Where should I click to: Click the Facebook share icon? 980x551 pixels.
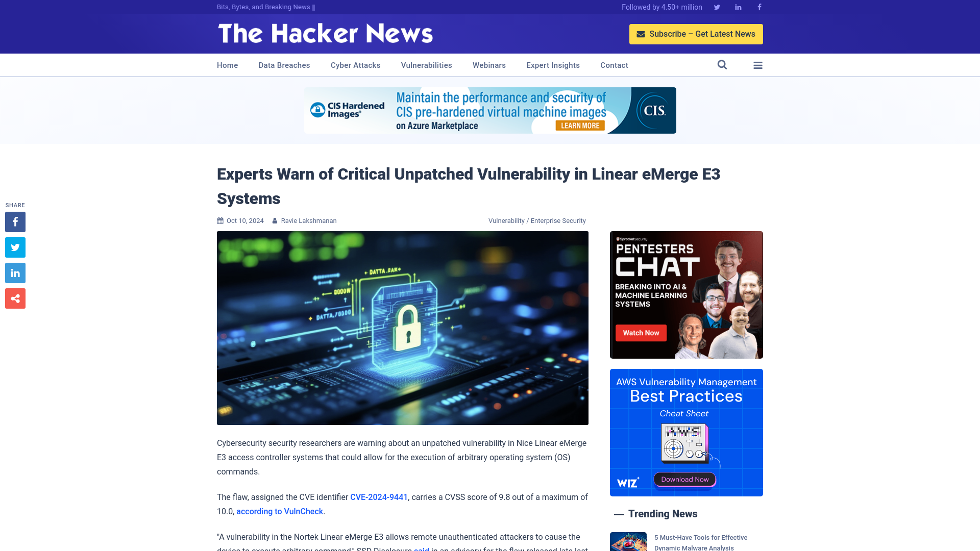pyautogui.click(x=15, y=221)
